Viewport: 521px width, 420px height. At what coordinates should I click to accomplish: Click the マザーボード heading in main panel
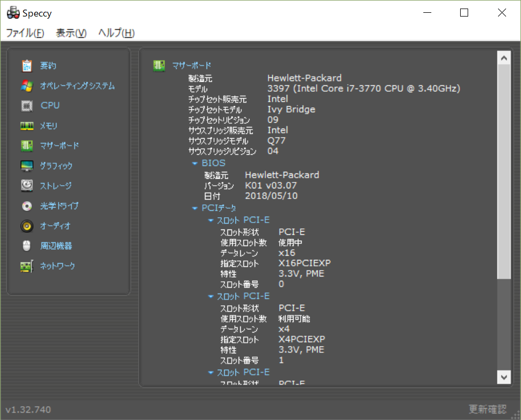tap(192, 66)
